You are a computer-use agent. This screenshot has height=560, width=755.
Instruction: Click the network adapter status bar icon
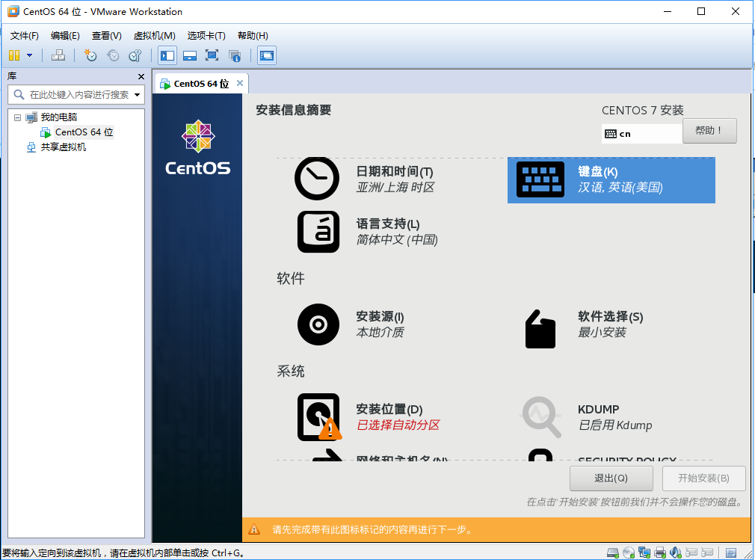pos(644,553)
